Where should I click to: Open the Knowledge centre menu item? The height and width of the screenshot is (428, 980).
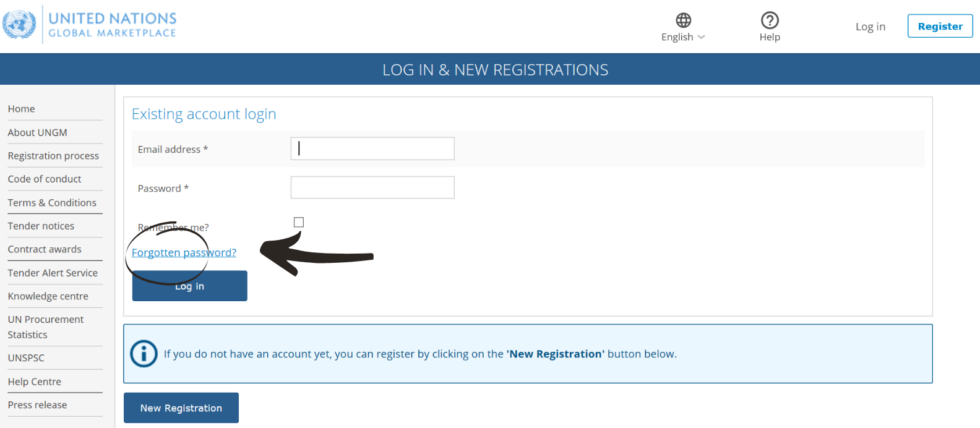(x=48, y=296)
